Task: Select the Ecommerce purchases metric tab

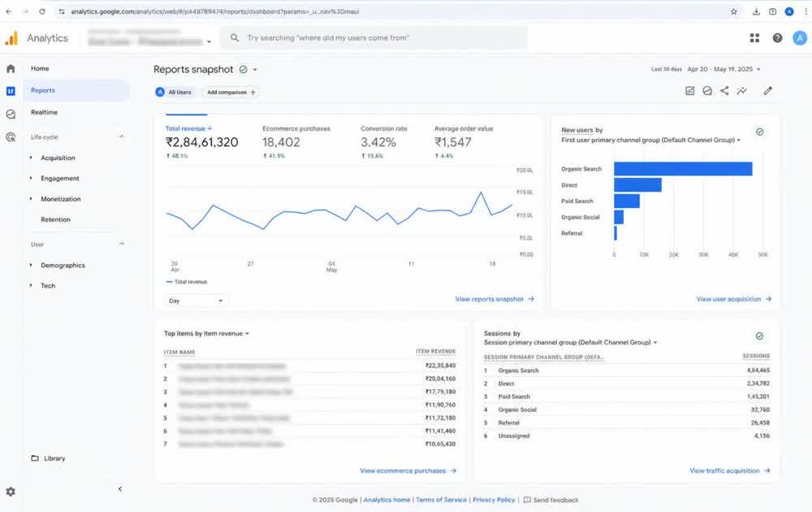Action: [296, 142]
